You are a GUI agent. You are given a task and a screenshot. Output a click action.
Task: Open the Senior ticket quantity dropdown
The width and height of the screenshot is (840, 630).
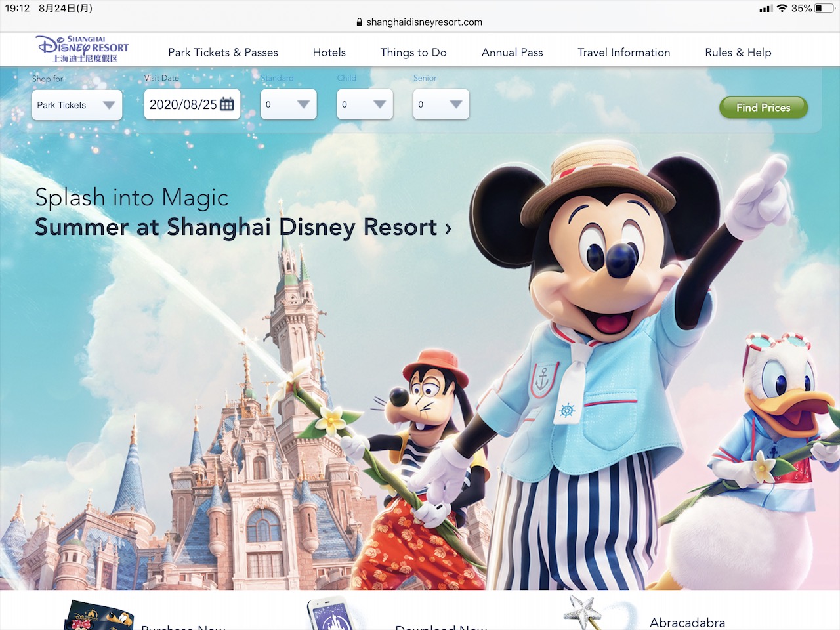coord(441,104)
